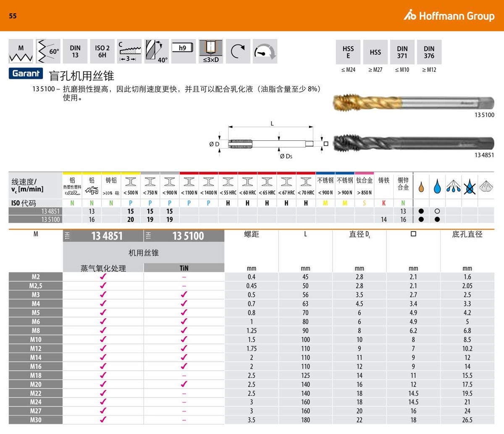Select the M metric thread profile icon
The height and width of the screenshot is (434, 504).
pyautogui.click(x=21, y=51)
